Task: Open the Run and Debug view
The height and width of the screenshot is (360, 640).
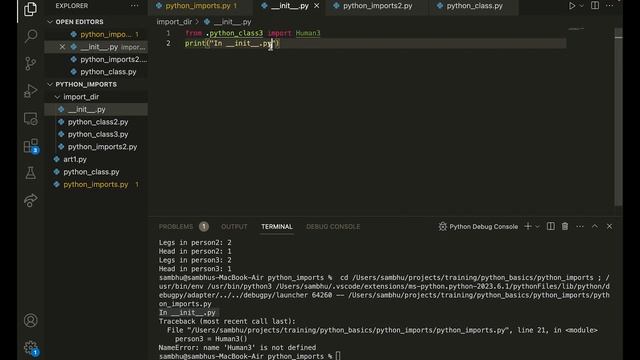Action: (x=31, y=91)
